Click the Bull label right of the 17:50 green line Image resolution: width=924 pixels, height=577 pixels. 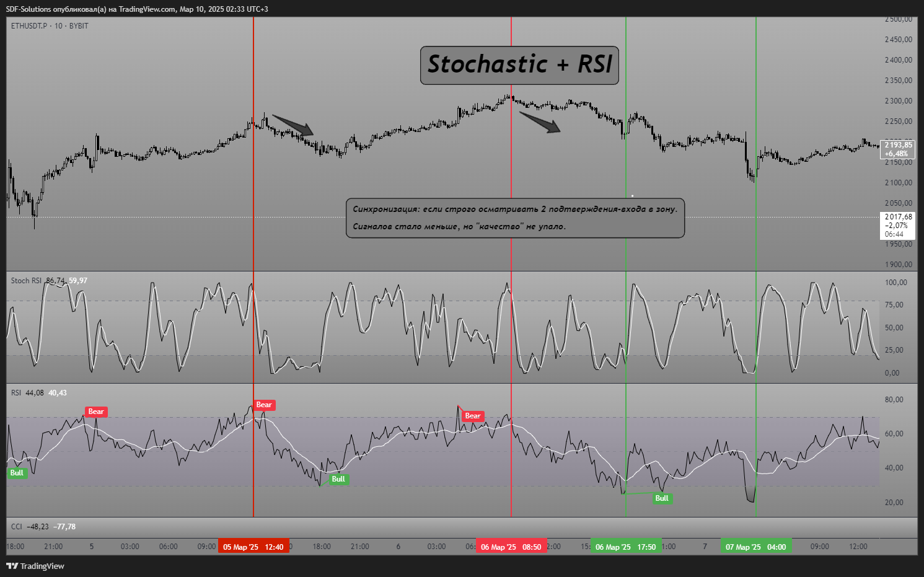coord(662,498)
